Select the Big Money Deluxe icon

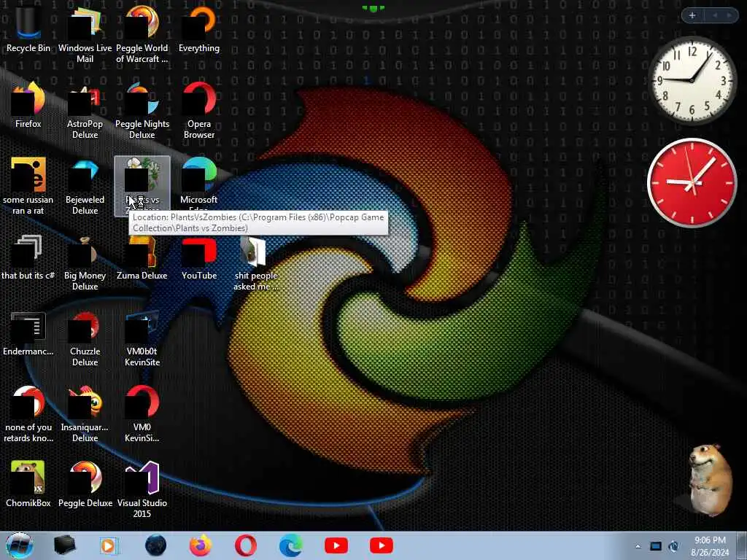tap(85, 262)
